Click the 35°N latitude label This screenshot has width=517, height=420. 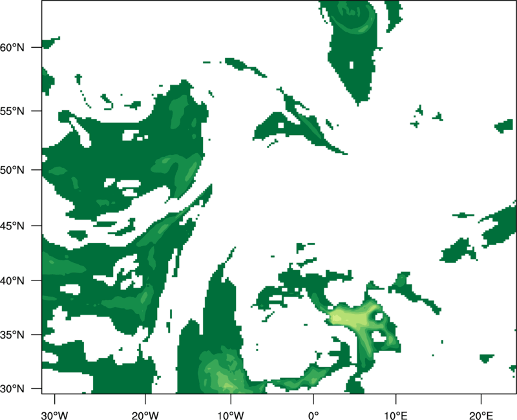pyautogui.click(x=12, y=335)
